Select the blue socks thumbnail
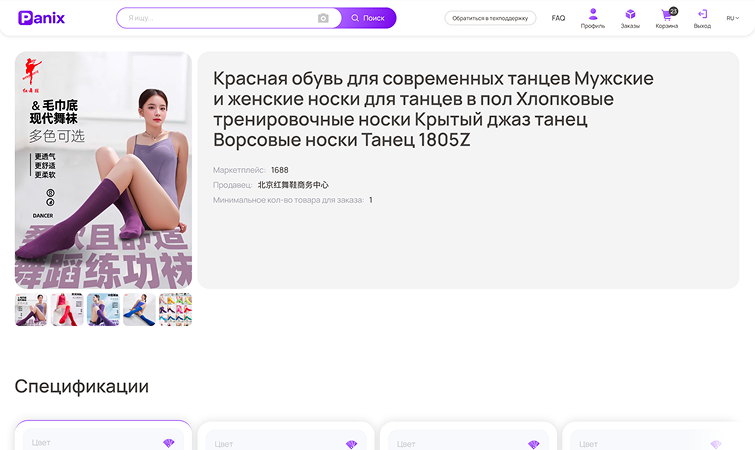The height and width of the screenshot is (450, 755). (139, 309)
